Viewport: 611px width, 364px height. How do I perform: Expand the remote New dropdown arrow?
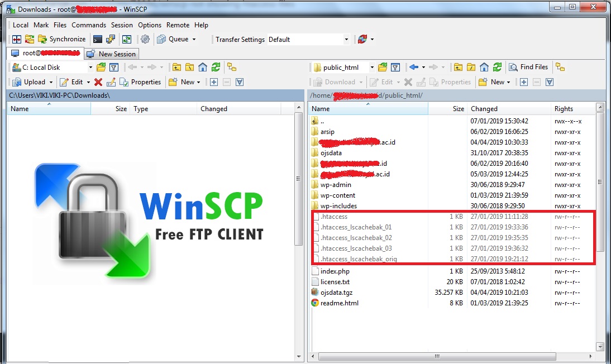pyautogui.click(x=509, y=82)
